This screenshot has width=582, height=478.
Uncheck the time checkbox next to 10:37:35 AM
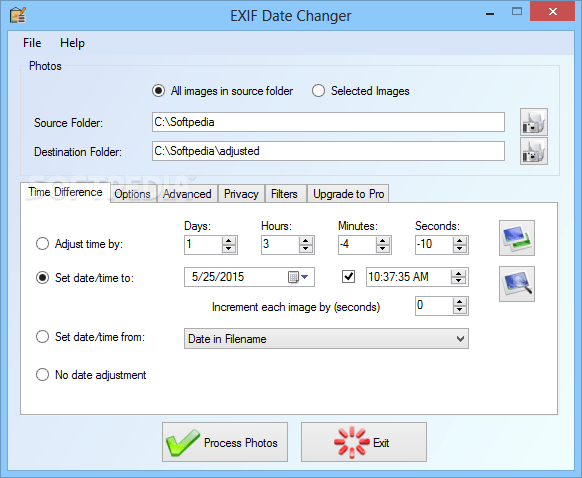(x=348, y=276)
